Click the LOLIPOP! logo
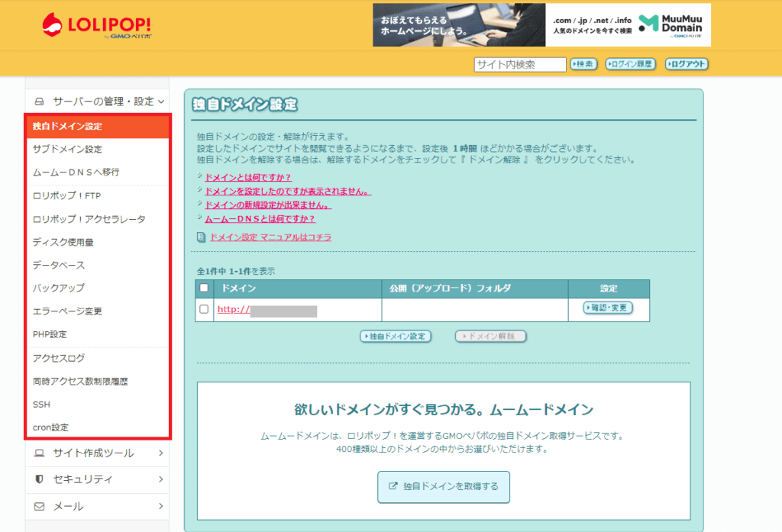The image size is (782, 532). pos(97,25)
